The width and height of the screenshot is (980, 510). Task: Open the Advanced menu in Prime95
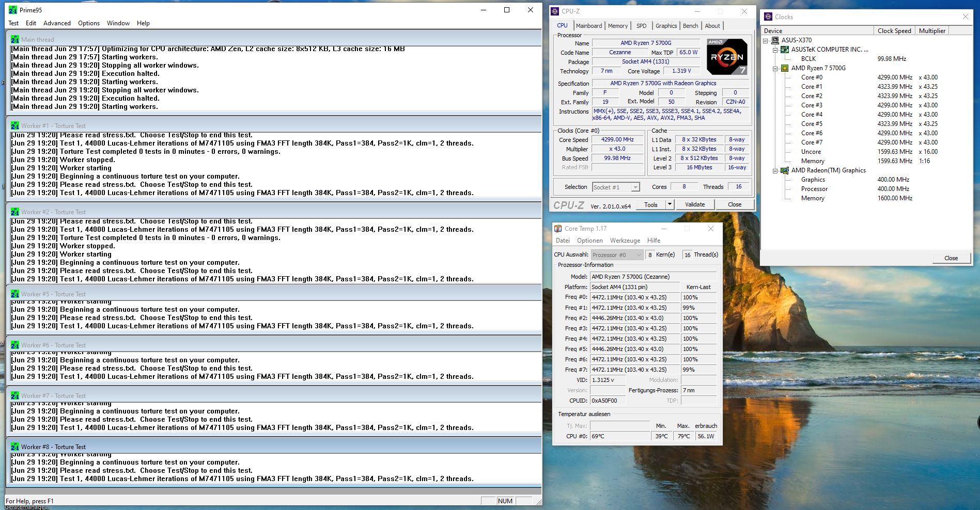(x=57, y=23)
